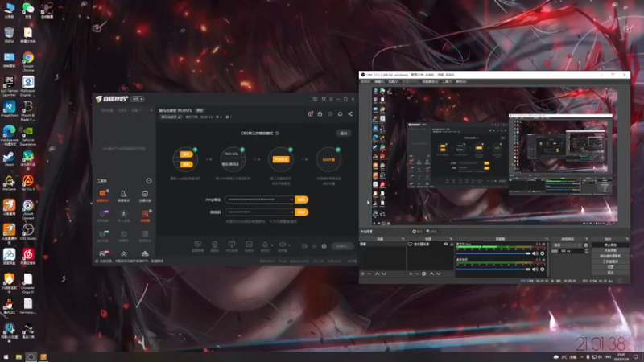The image size is (644, 362).
Task: Open the 编辑(E) menu in OBS
Action: (379, 82)
